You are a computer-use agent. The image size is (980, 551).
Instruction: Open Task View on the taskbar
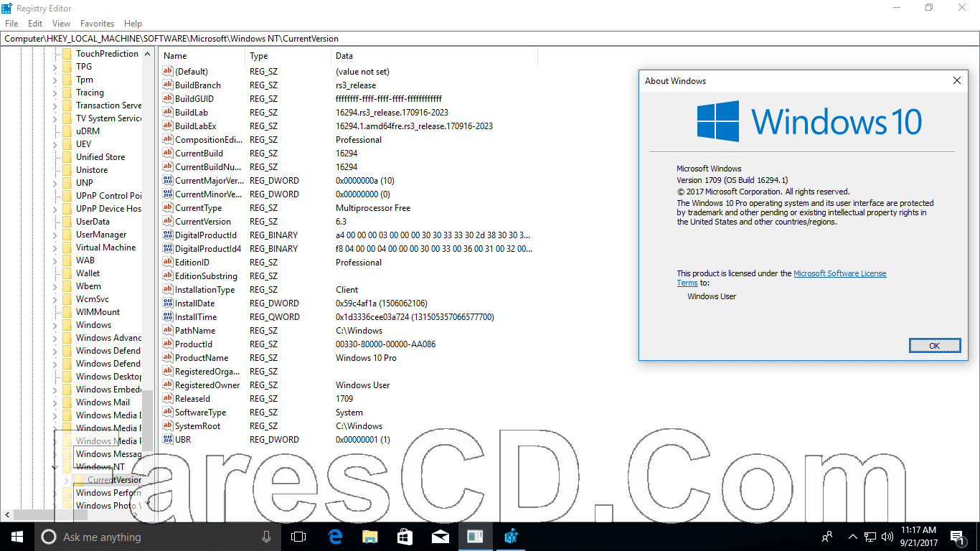(x=298, y=537)
